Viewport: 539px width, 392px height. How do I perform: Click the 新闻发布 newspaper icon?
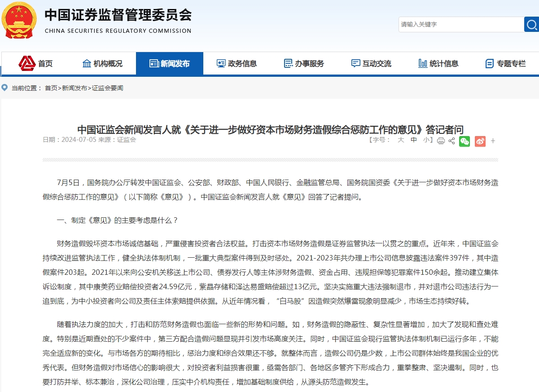coord(154,63)
